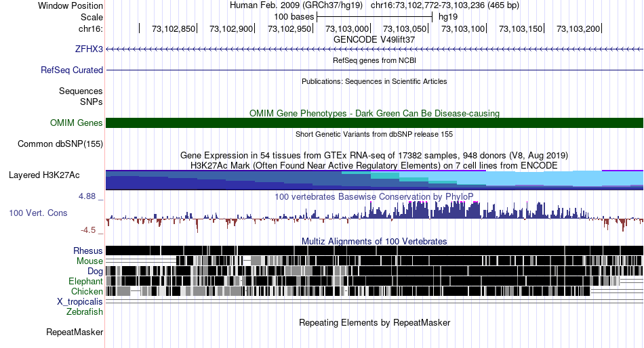Click the chr16: ruler label
This screenshot has width=644, height=348.
pyautogui.click(x=91, y=28)
